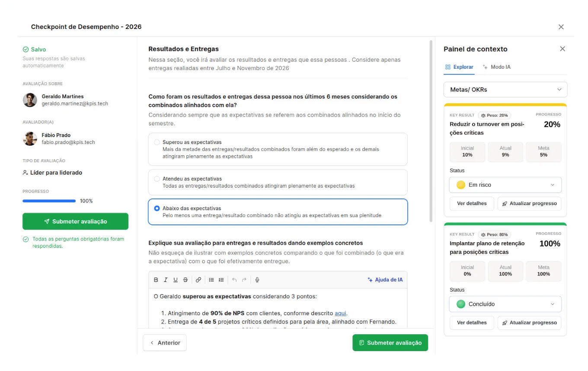Update progress of the retention plan key result
This screenshot has width=588, height=371.
[x=530, y=323]
